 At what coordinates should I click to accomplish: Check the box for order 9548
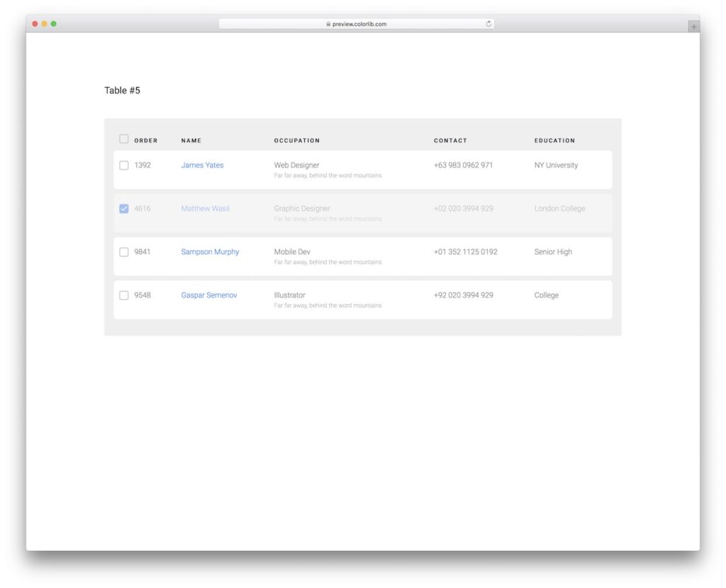coord(123,295)
